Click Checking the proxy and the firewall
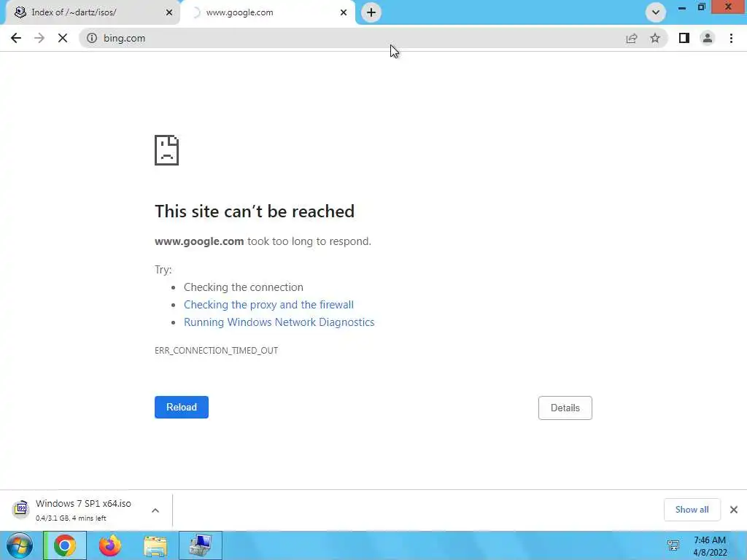 [268, 305]
